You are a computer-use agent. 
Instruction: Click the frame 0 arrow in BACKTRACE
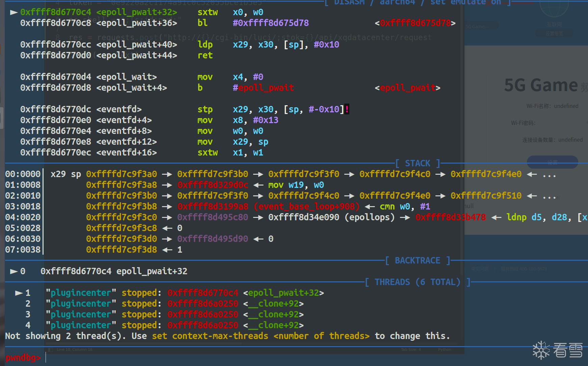point(14,271)
